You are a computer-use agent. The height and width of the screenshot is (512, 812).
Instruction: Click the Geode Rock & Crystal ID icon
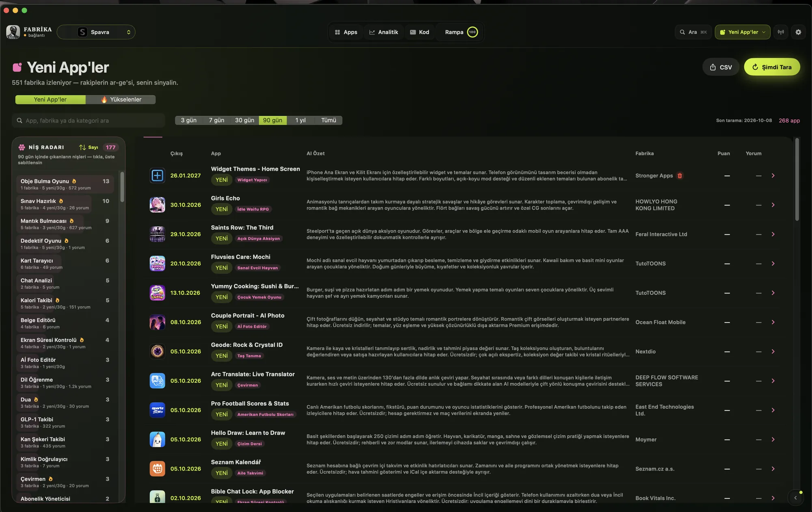[x=157, y=351]
